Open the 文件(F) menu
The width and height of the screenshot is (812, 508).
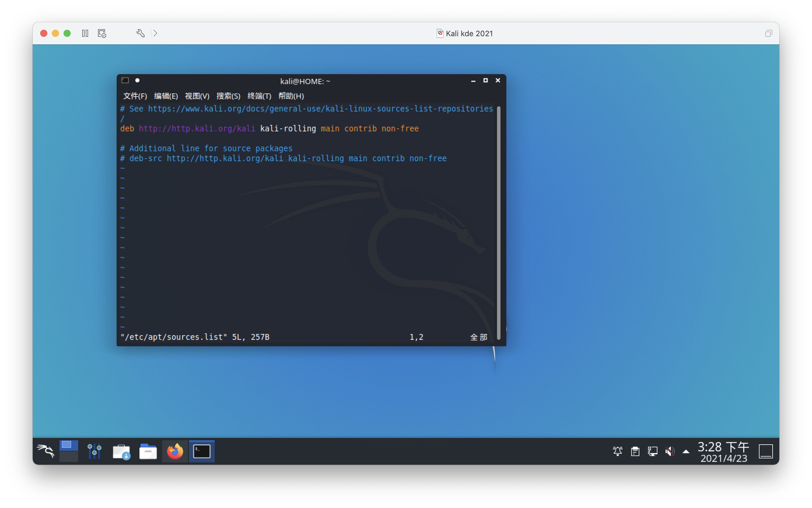coord(135,96)
